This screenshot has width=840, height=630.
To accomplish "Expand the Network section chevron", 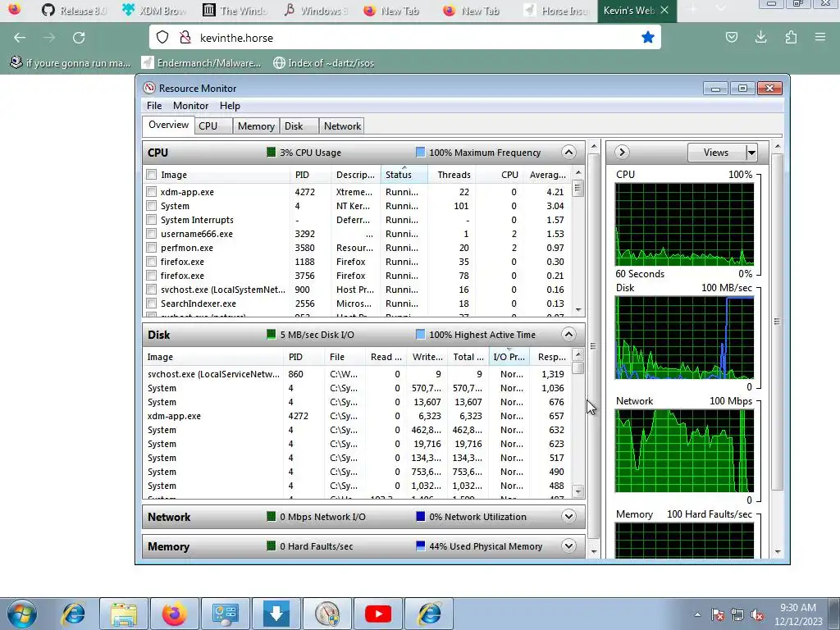I will click(x=568, y=517).
